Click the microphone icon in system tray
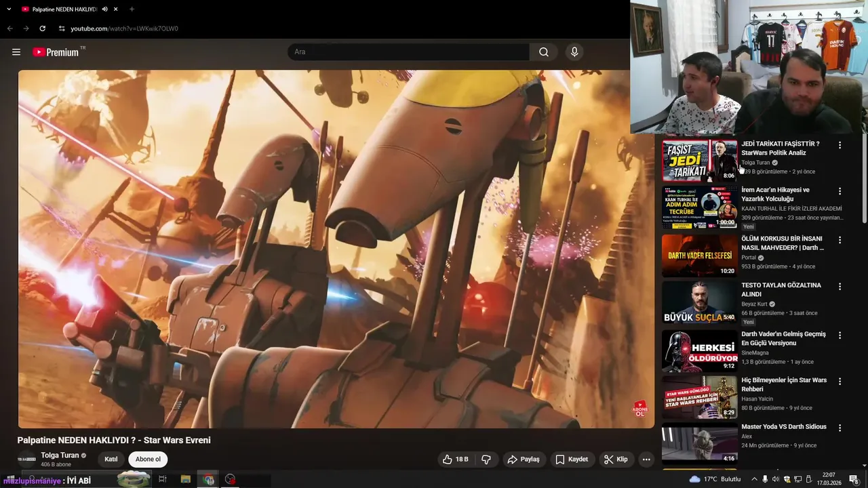868x488 pixels. (x=766, y=479)
